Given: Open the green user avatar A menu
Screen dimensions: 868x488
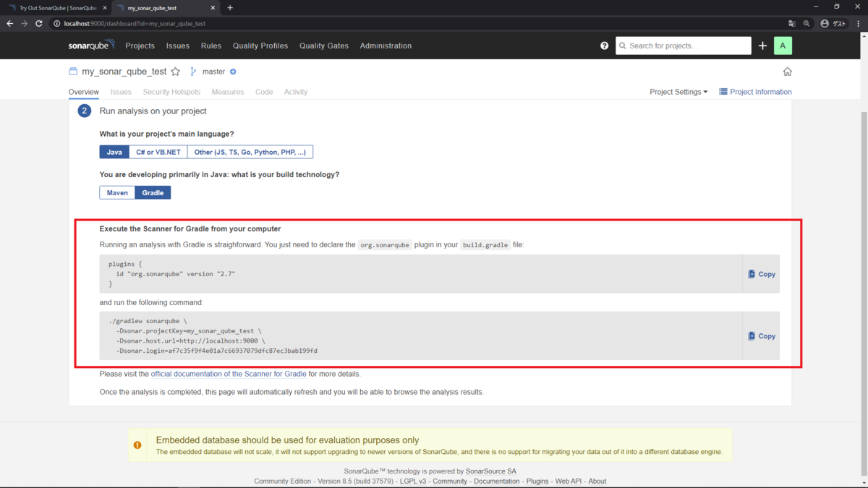Looking at the screenshot, I should coord(783,46).
